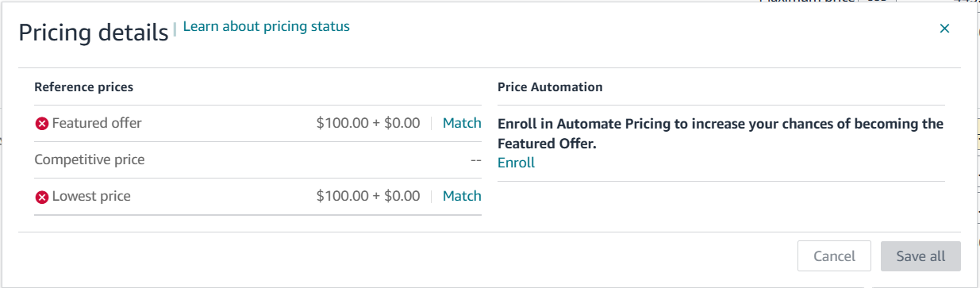
Task: Click the red error icon beside Featured offer
Action: click(x=42, y=124)
